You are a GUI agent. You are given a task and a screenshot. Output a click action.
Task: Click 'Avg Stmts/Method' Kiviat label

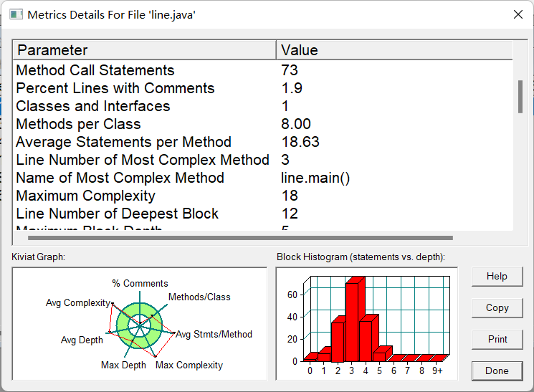coord(214,335)
